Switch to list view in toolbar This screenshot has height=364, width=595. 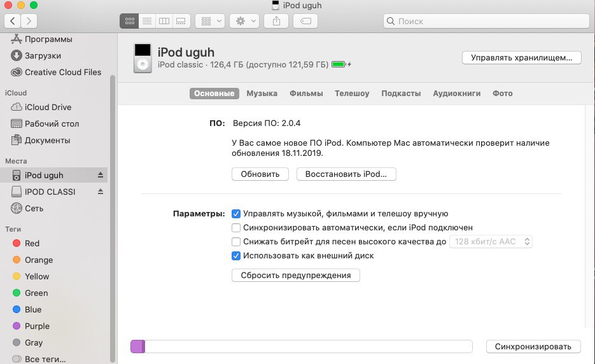coord(147,21)
